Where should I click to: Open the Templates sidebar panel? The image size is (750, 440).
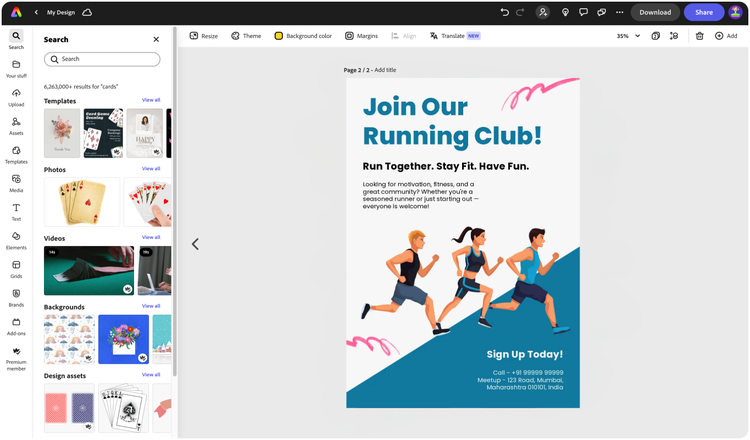(x=16, y=155)
